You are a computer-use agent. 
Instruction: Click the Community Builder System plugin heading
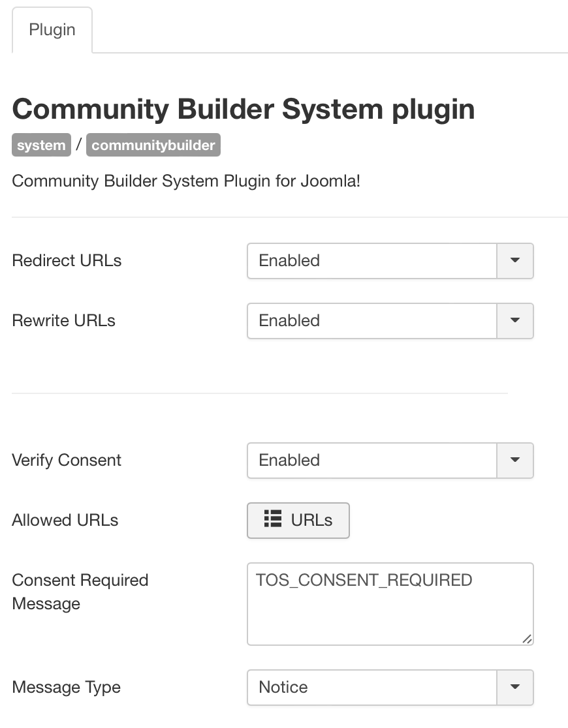pos(244,109)
